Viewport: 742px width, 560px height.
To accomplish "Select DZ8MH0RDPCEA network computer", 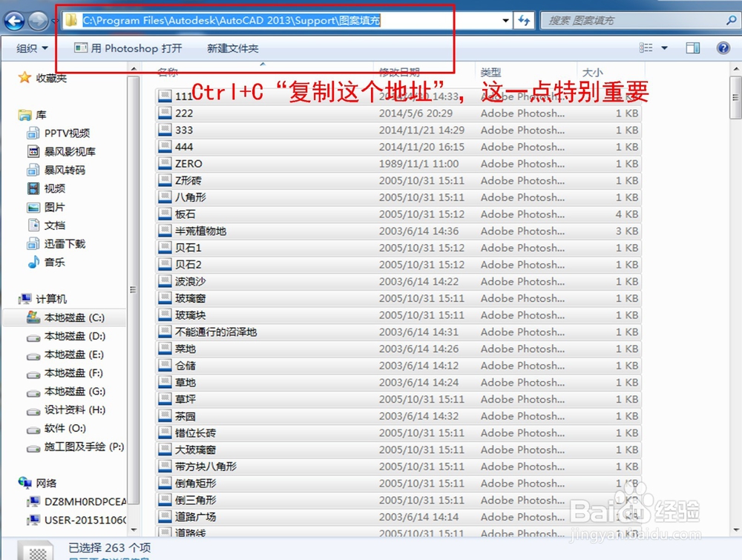I will (76, 501).
